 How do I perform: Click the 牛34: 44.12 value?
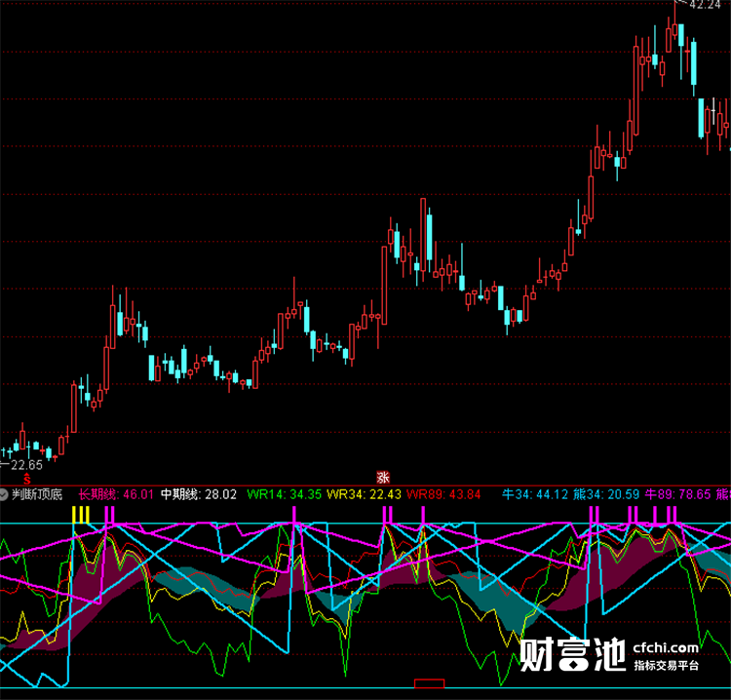[535, 494]
